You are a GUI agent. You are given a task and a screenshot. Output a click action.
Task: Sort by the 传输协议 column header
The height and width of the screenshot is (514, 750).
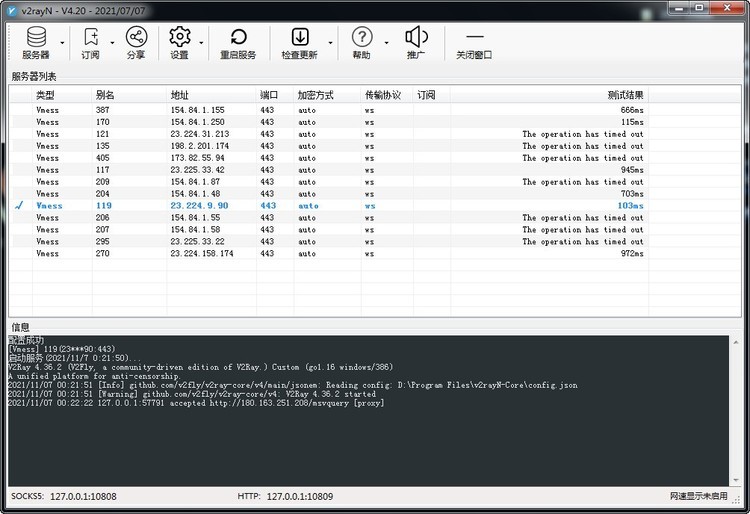pos(387,95)
